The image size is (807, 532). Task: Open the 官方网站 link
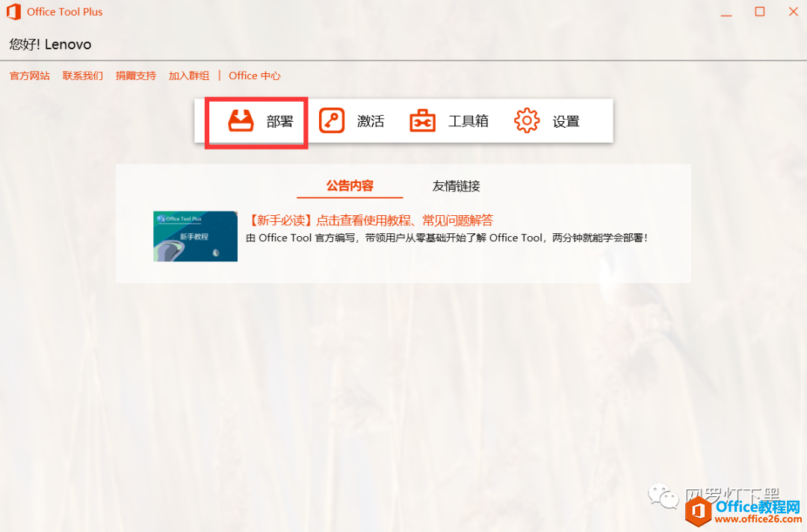click(x=30, y=75)
